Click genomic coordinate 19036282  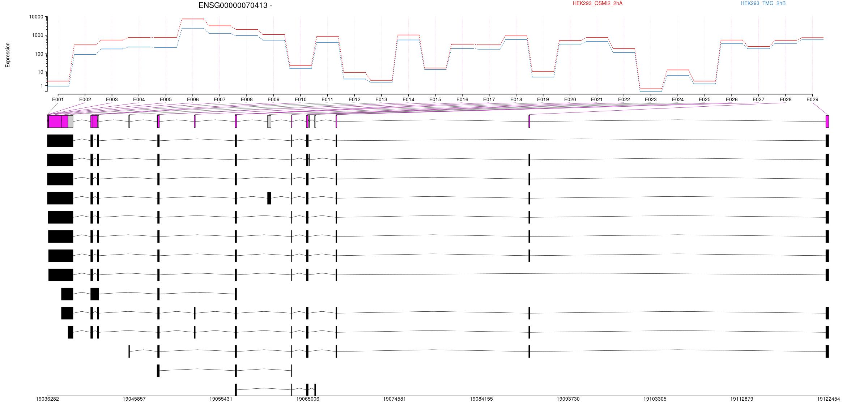(47, 399)
